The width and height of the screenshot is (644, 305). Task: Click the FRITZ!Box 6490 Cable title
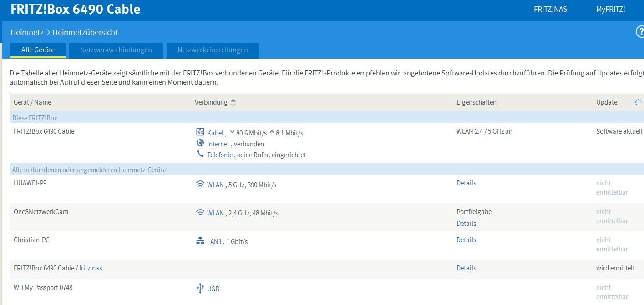(x=76, y=9)
